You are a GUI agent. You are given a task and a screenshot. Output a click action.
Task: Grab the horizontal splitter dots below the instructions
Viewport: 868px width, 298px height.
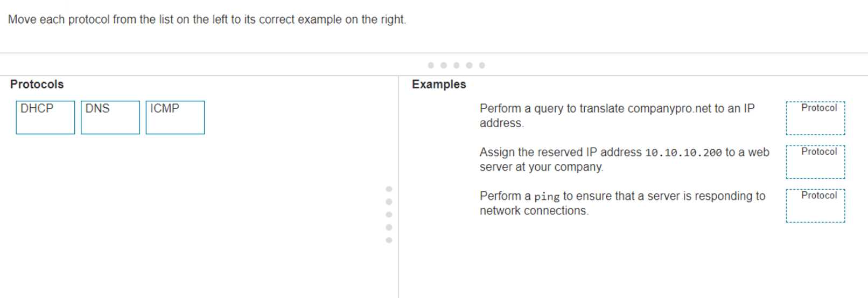(456, 65)
